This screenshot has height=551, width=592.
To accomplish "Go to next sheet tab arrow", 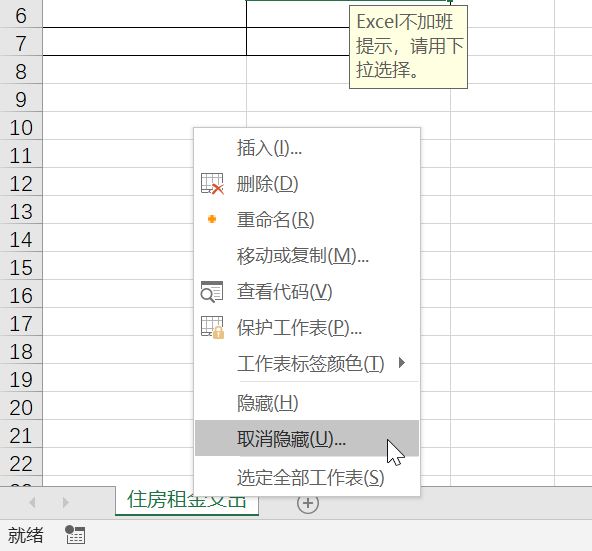I will point(66,503).
